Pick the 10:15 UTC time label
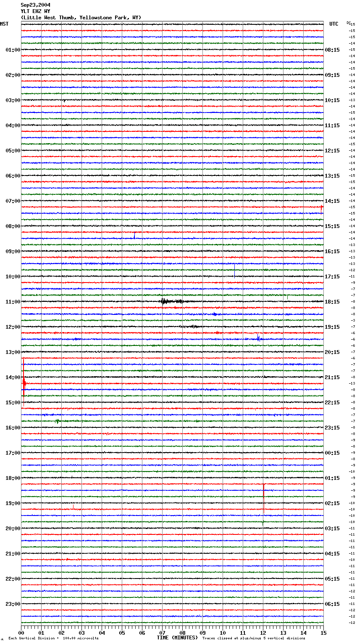 click(x=332, y=100)
